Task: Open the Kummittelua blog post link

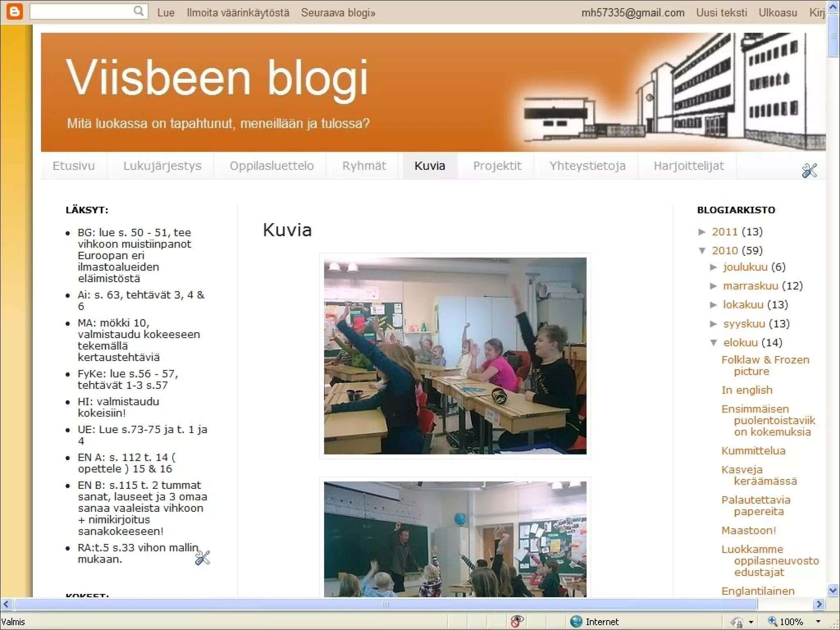Action: point(753,451)
